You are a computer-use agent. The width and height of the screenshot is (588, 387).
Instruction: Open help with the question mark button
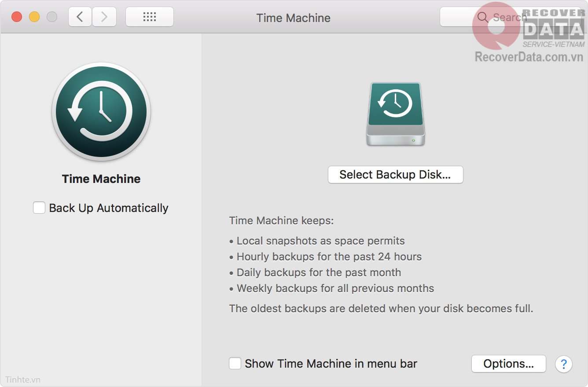(564, 364)
